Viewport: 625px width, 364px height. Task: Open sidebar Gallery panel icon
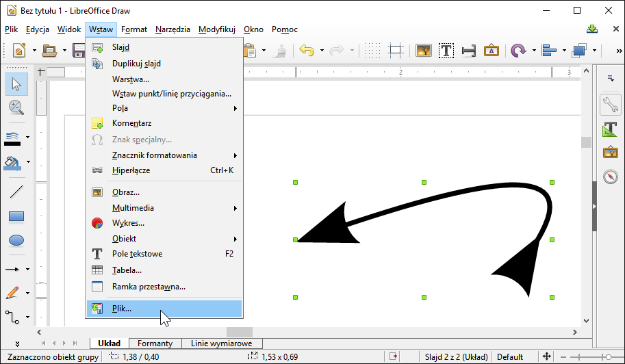[x=610, y=153]
